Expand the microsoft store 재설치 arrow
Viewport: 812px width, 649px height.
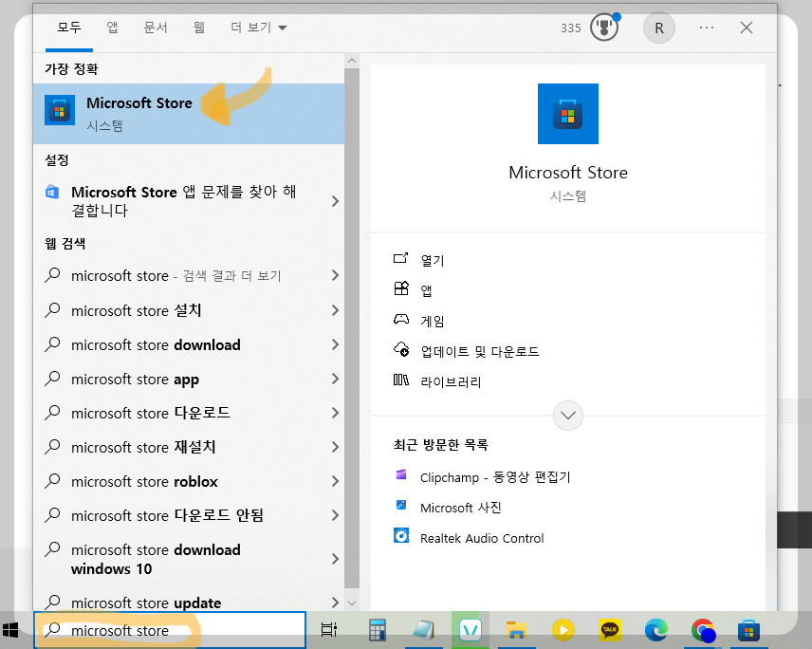(x=335, y=447)
